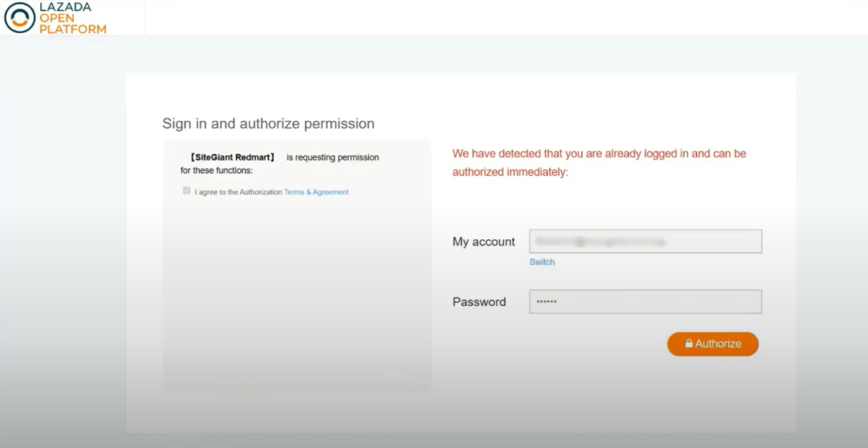
Task: Click the lock icon on the Authorize button
Action: (x=689, y=344)
